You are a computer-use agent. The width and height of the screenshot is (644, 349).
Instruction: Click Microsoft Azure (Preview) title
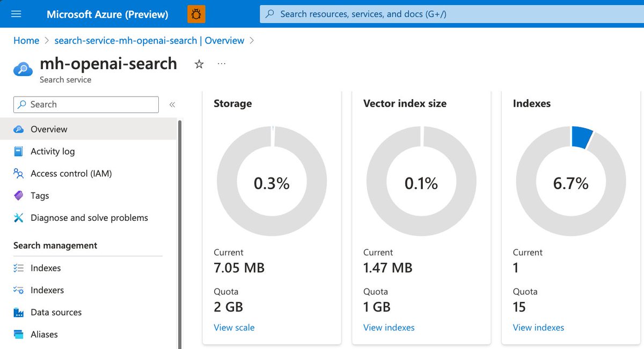(107, 14)
